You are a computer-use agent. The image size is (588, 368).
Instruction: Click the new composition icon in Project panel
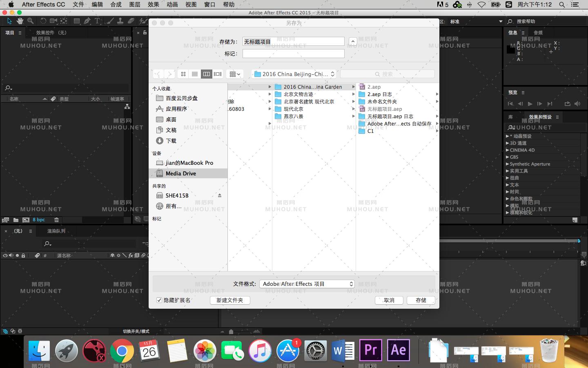(26, 220)
